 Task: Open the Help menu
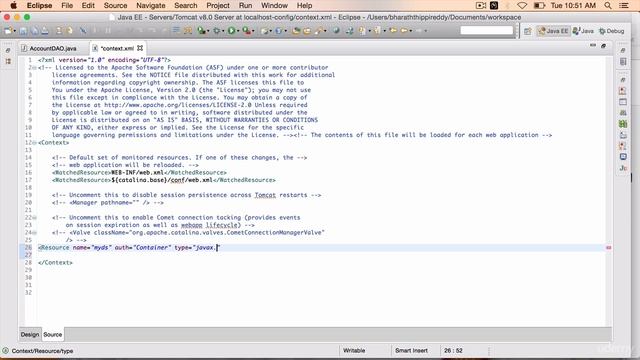point(304,6)
